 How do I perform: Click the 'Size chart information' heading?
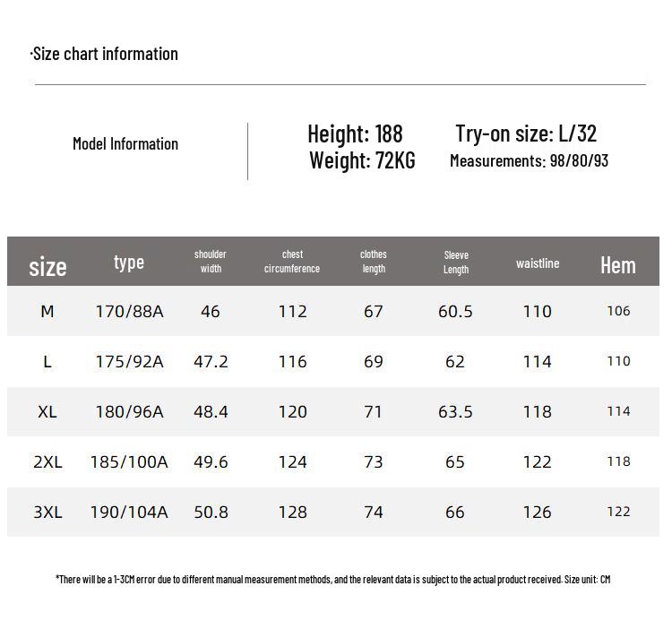click(x=105, y=54)
